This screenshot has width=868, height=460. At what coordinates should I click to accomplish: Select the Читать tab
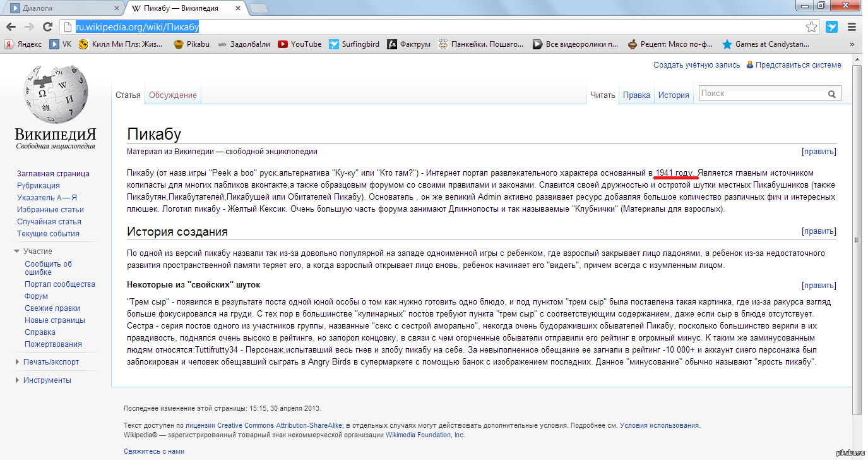pos(602,95)
